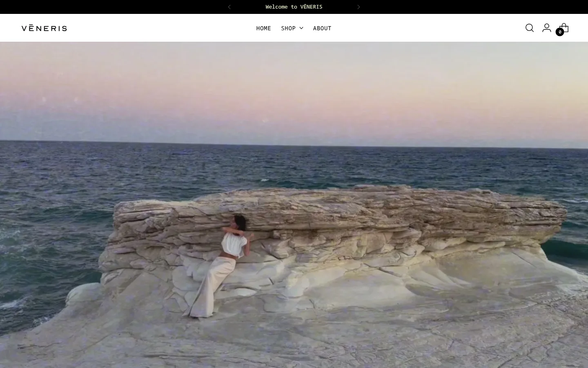Click the 'Welcome to VĒNERIS' announcement text
The height and width of the screenshot is (368, 588).
294,7
